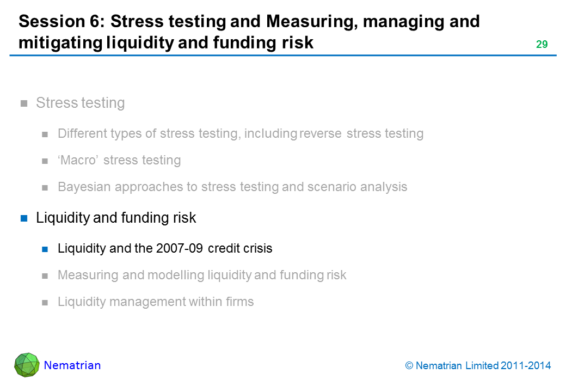
Task: Click the blue bullet beside "Liquidity and funding risk"
Action: click(x=24, y=219)
